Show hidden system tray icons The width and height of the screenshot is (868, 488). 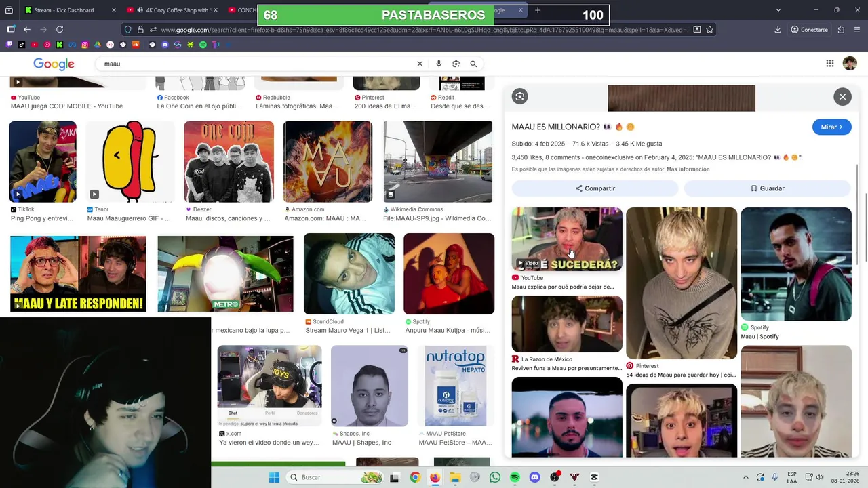click(746, 477)
